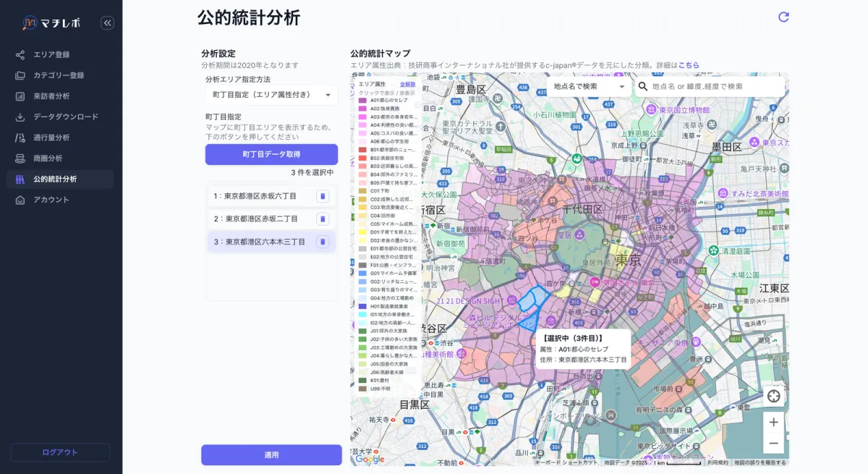Collapse the sidebar with the double-chevron icon
This screenshot has height=474, width=868.
click(107, 23)
